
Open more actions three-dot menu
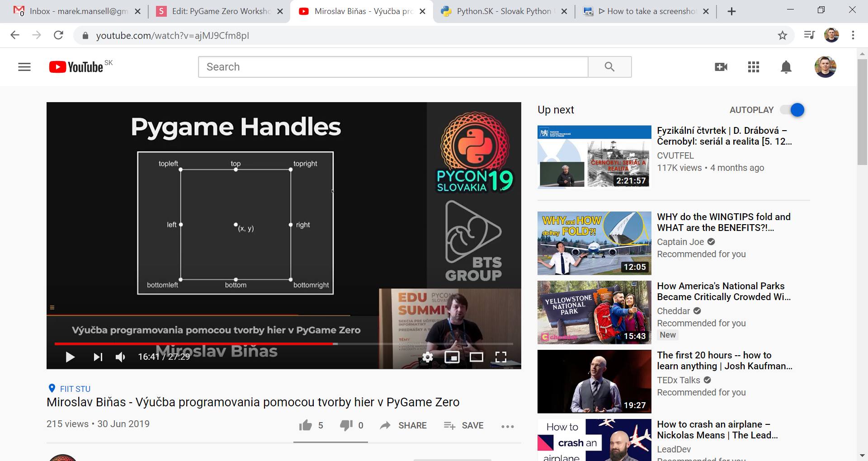pyautogui.click(x=508, y=426)
